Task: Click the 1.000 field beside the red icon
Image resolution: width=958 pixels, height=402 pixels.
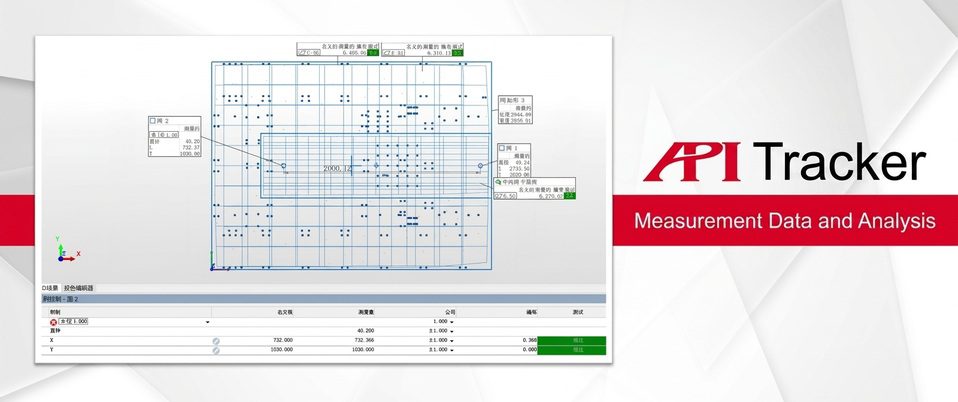Action: point(73,321)
